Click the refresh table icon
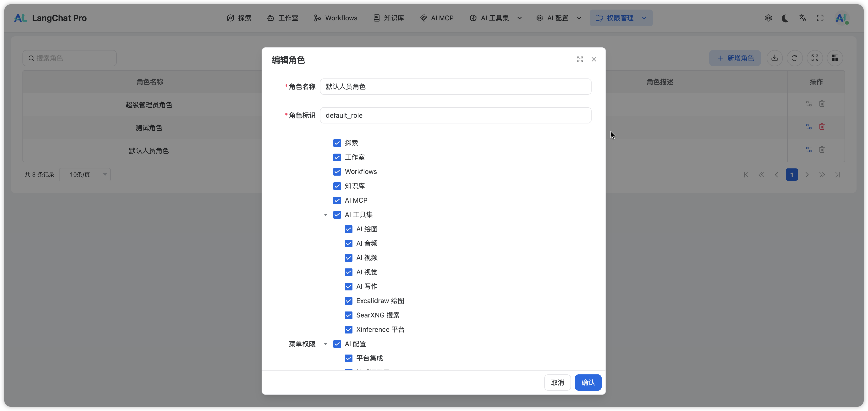This screenshot has width=868, height=411. (x=794, y=58)
